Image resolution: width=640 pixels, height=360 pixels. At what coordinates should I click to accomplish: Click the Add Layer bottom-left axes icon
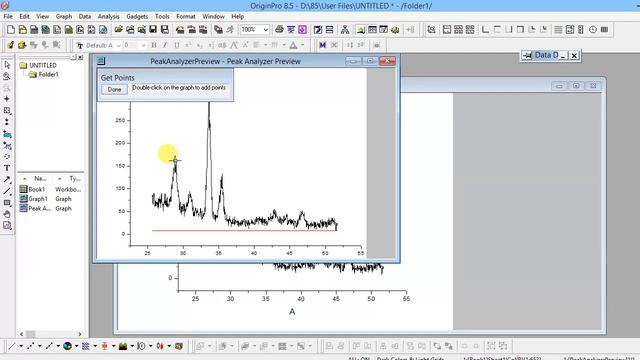(x=485, y=29)
